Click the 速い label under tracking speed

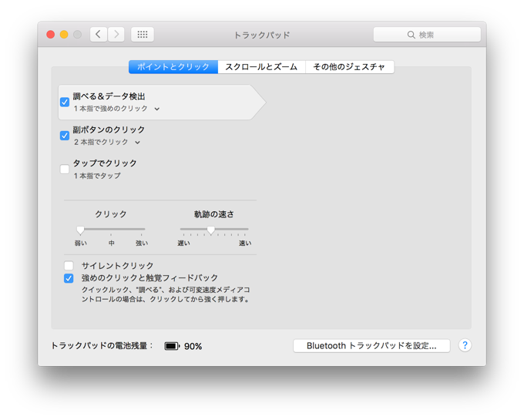click(x=245, y=243)
